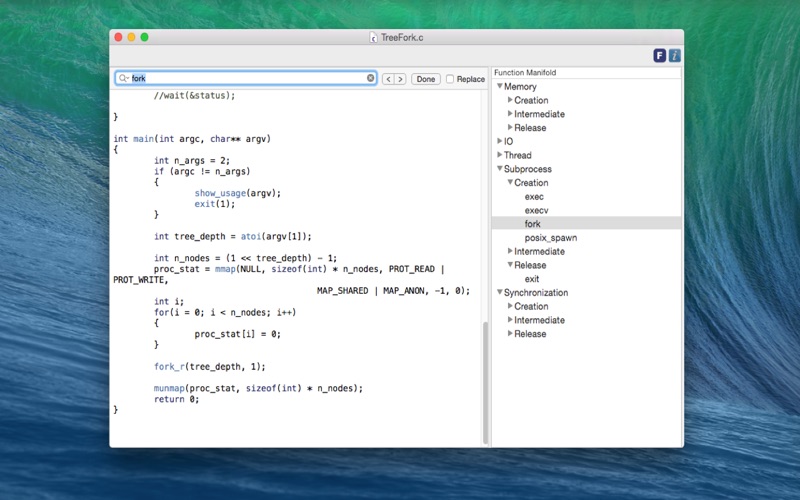Click the TreeFork.c document icon in title bar

tap(373, 37)
